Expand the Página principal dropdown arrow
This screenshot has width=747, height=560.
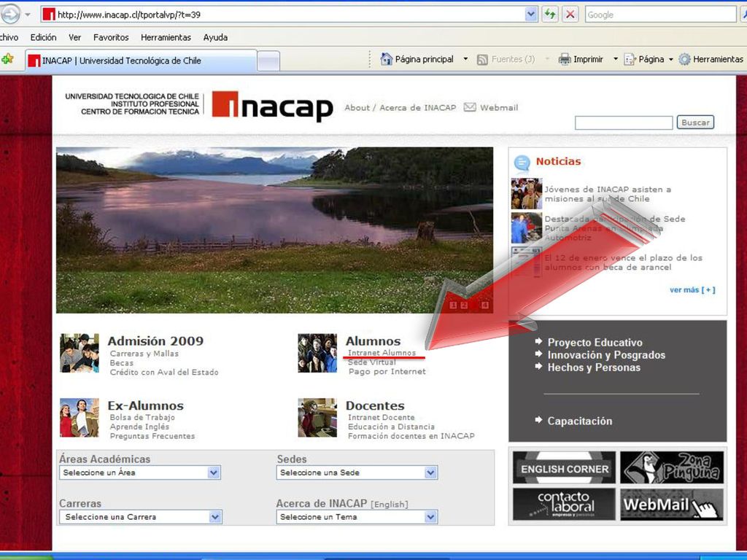465,59
